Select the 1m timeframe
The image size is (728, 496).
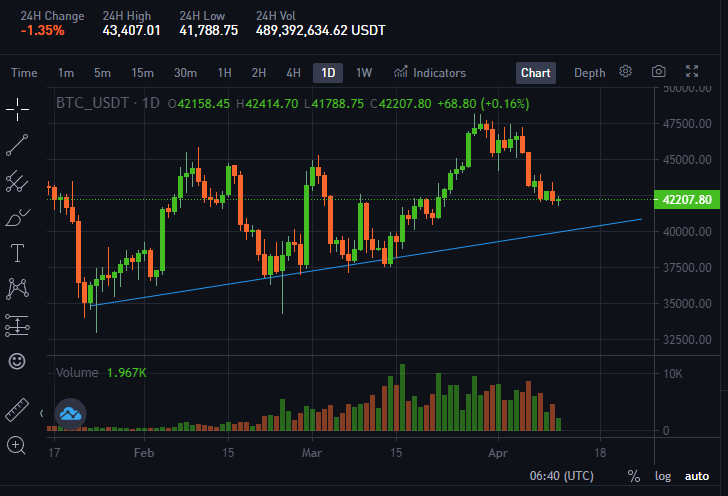click(x=66, y=73)
